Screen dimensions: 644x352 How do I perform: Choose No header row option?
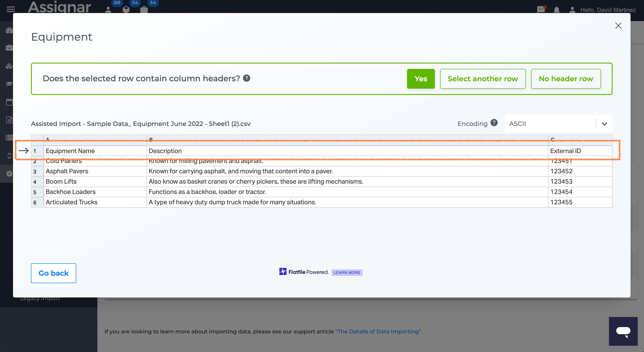tap(566, 79)
